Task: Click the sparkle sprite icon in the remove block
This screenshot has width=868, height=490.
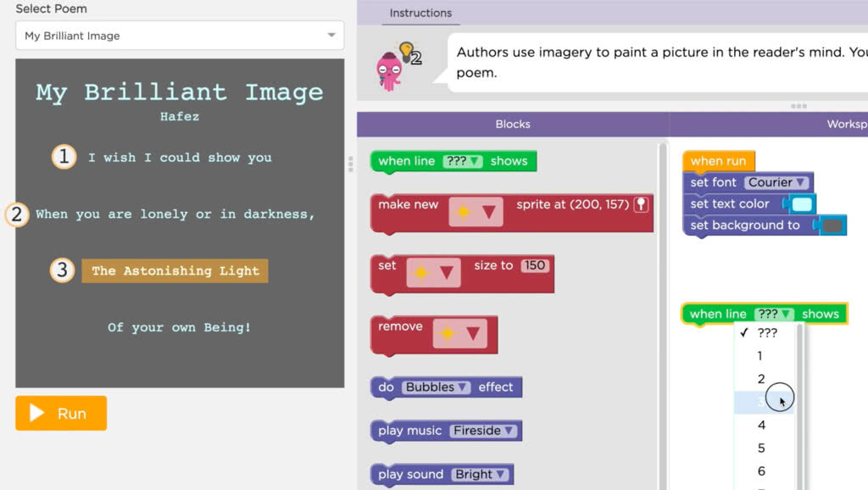Action: click(x=448, y=334)
